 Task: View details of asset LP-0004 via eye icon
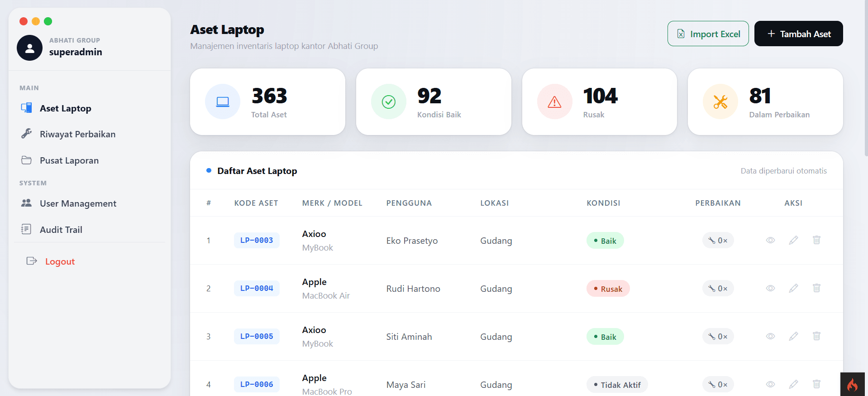pos(770,288)
